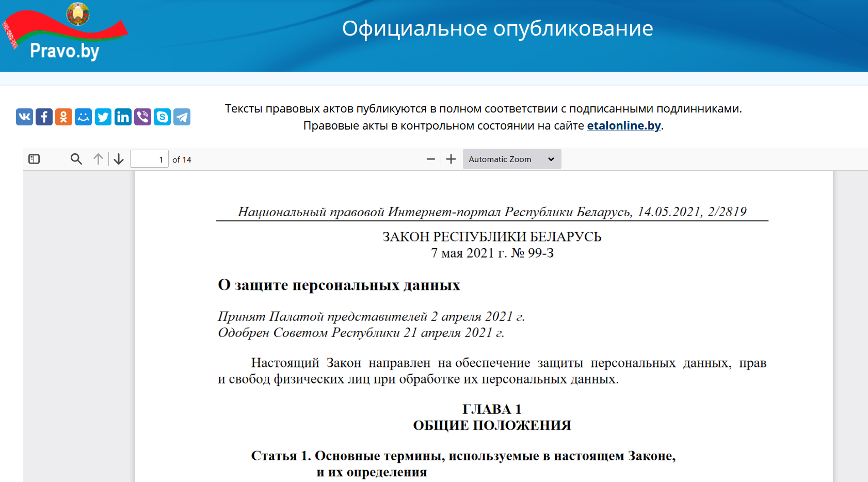This screenshot has width=868, height=482.
Task: Click the page number input field
Action: (x=149, y=159)
